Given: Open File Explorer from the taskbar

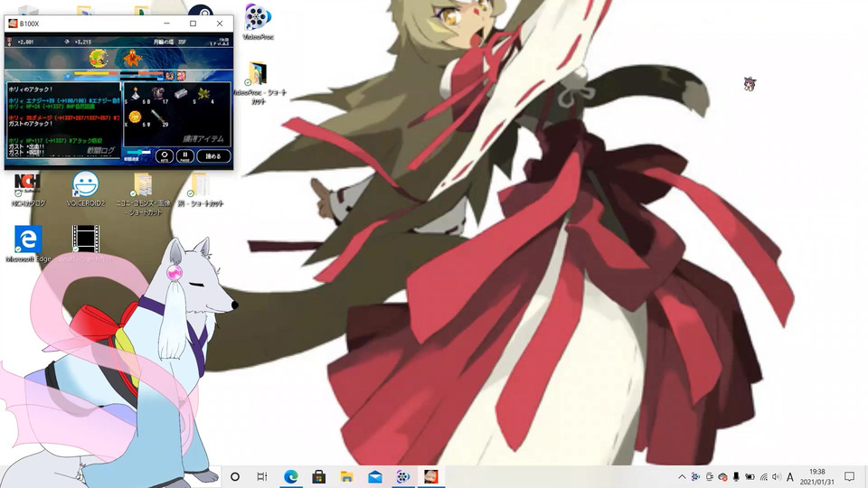Looking at the screenshot, I should click(347, 476).
